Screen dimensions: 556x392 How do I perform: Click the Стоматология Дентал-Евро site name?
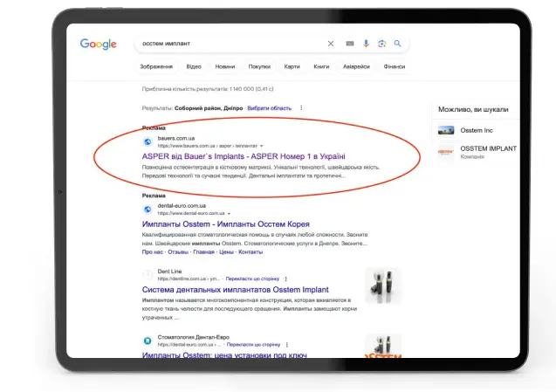(194, 337)
